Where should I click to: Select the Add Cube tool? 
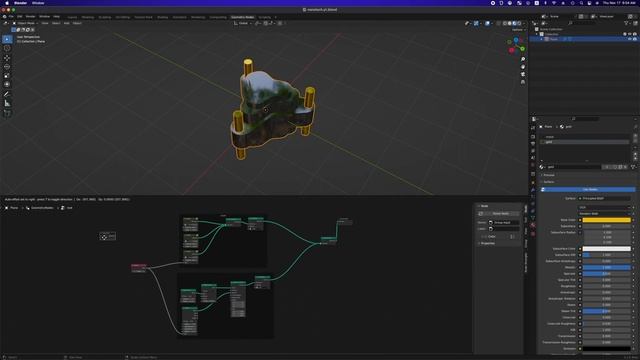(x=7, y=113)
